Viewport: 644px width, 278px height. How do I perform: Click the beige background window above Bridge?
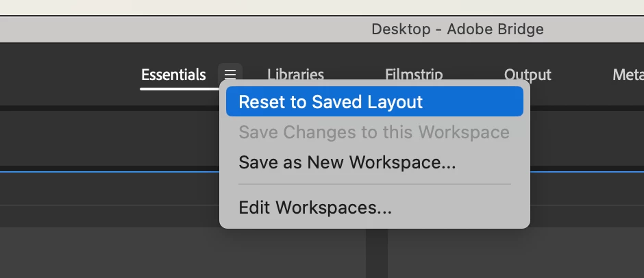pyautogui.click(x=322, y=7)
